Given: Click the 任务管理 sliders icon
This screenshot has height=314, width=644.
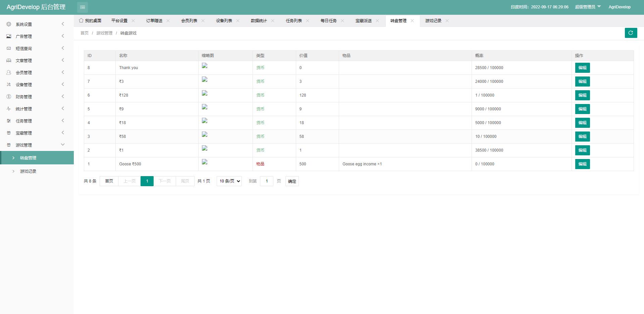Looking at the screenshot, I should click(9, 120).
